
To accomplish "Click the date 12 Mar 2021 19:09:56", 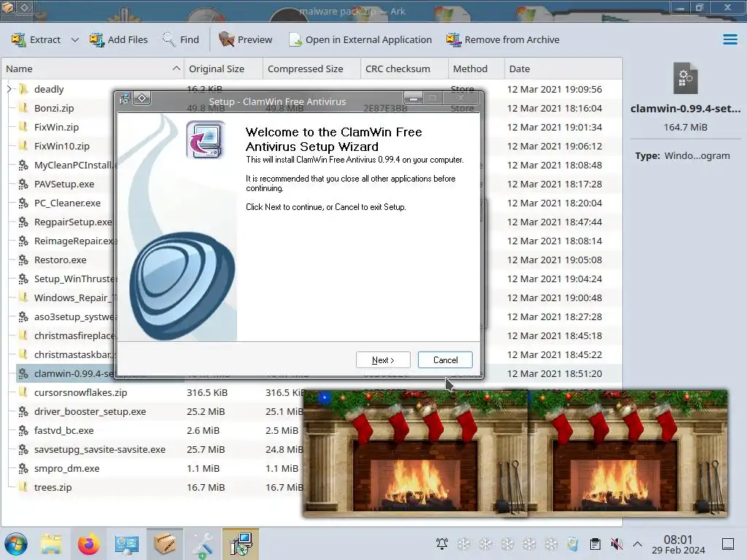I will coord(554,89).
